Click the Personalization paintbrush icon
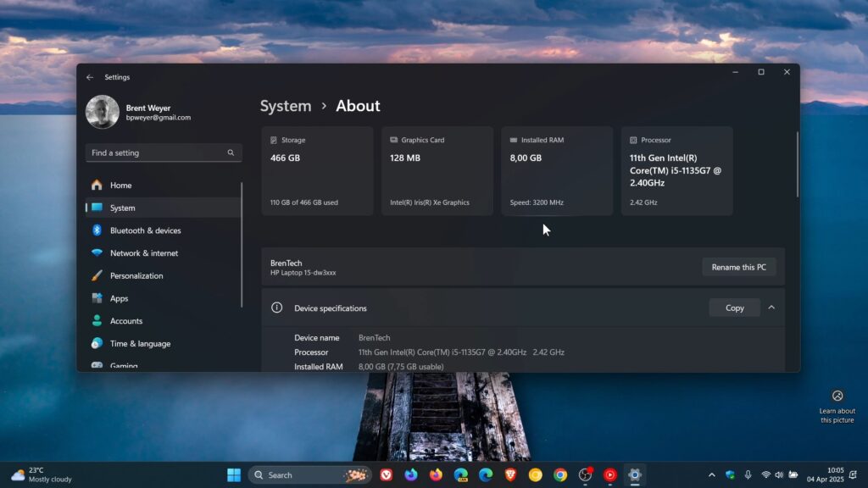This screenshot has height=488, width=868. [97, 275]
